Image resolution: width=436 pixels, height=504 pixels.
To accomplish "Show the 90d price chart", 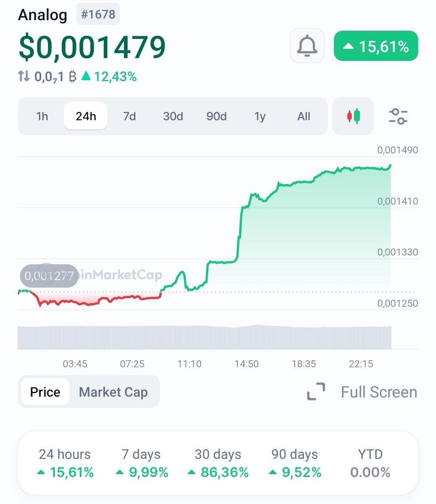I will tap(216, 116).
